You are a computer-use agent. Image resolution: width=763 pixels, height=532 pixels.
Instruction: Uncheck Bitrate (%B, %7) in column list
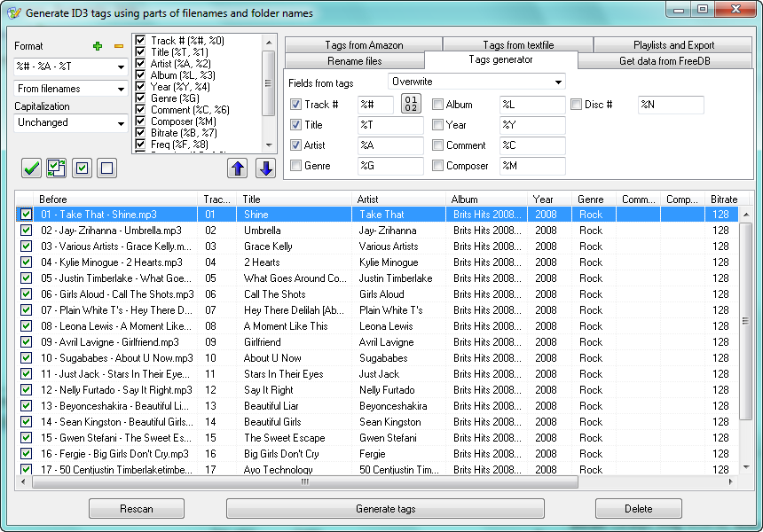point(140,132)
